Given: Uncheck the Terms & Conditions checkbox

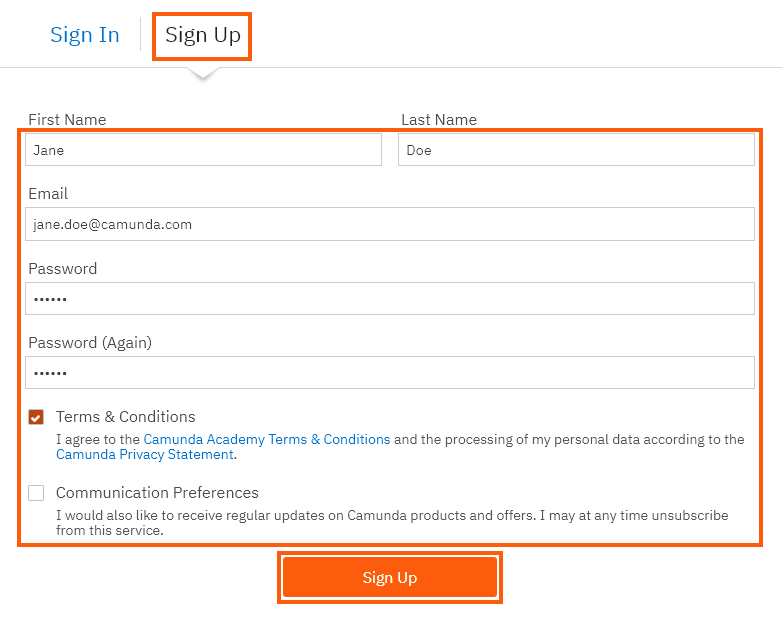Looking at the screenshot, I should tap(36, 417).
